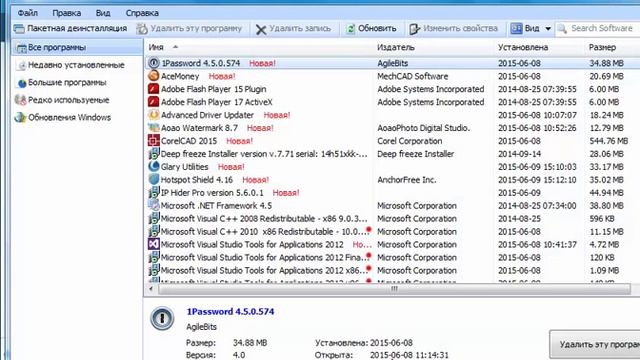Screen dimensions: 640x360
Task: Click AnchorFree Inc. publisher cell
Action: pos(407,180)
